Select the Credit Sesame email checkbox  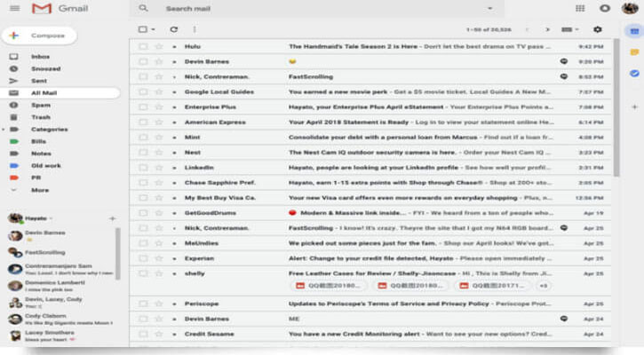143,334
